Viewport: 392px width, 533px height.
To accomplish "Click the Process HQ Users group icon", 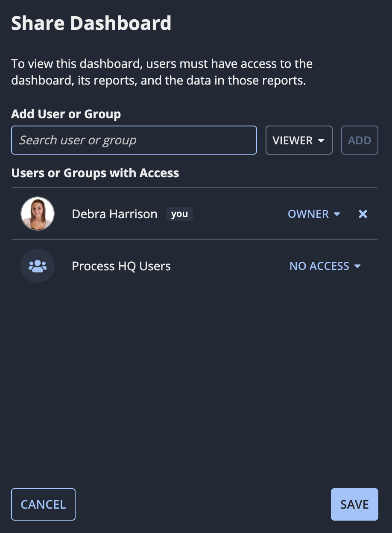I will [38, 266].
